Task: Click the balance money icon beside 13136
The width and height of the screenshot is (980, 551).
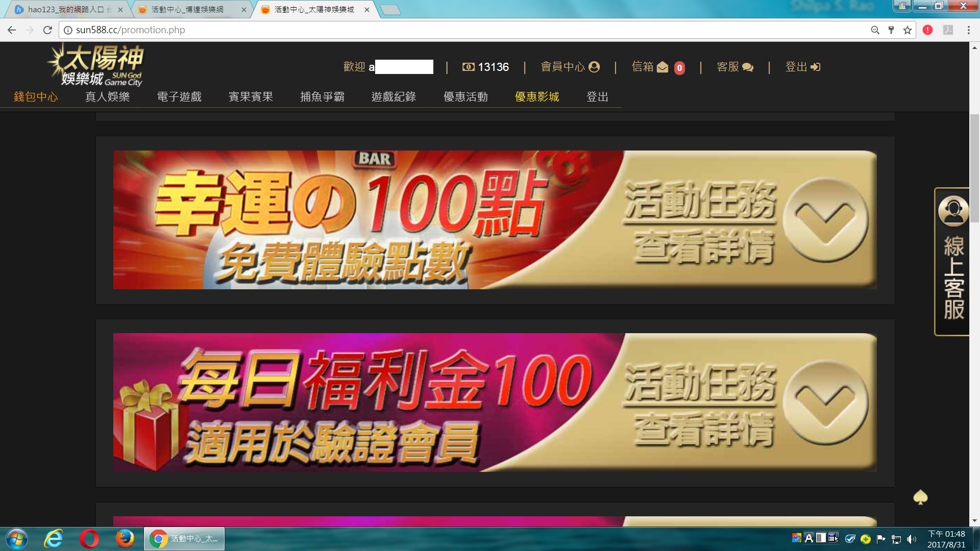Action: [468, 67]
